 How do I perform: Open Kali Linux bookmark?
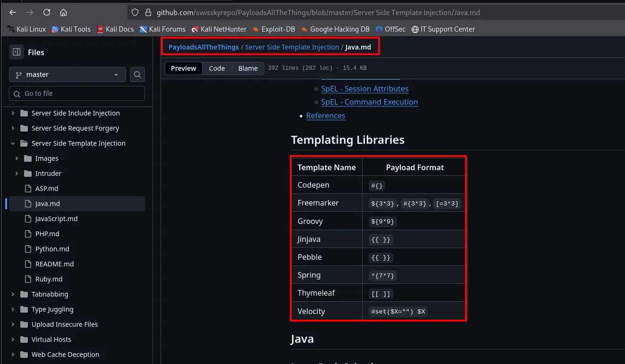26,29
